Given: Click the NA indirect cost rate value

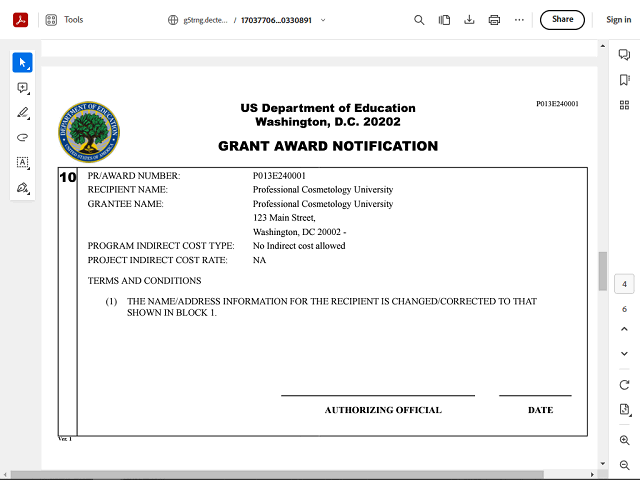Looking at the screenshot, I should click(259, 260).
